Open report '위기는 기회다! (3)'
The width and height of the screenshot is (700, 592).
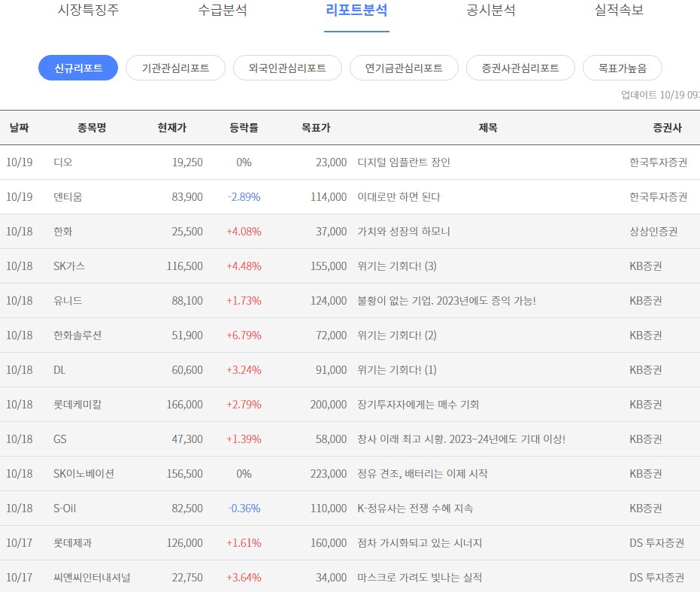[397, 266]
